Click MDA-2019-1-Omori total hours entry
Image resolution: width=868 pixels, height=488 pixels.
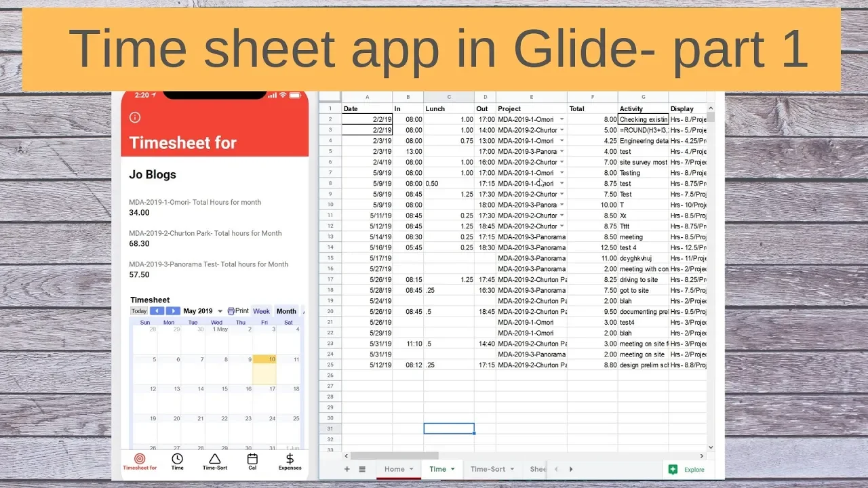point(214,207)
